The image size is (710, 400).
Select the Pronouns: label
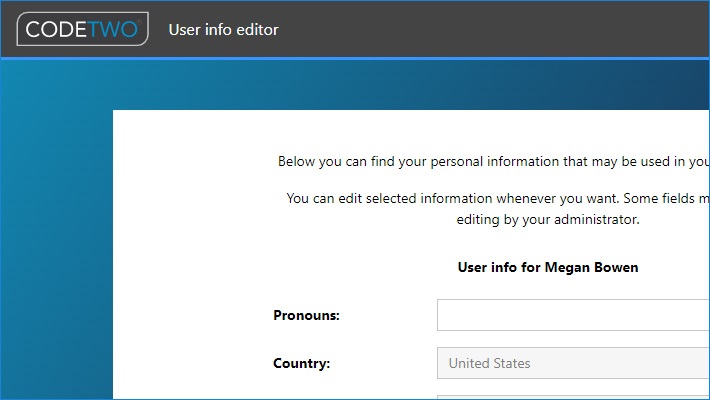tap(306, 315)
